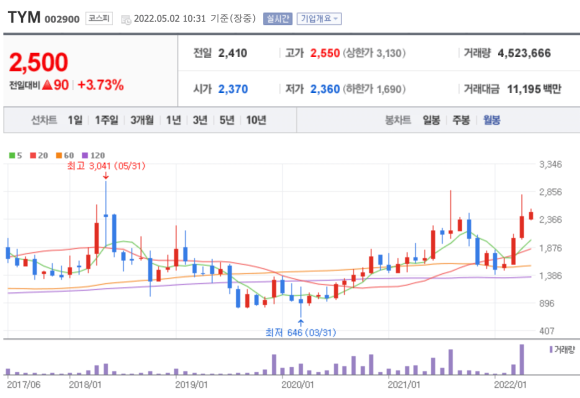The width and height of the screenshot is (580, 398).
Task: Click the 저가 value 2,360
Action: [x=325, y=89]
